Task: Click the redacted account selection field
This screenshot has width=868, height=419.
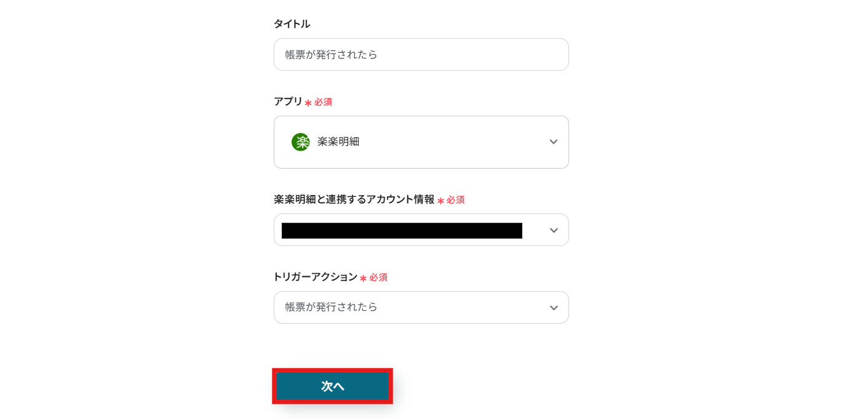Action: [x=402, y=231]
